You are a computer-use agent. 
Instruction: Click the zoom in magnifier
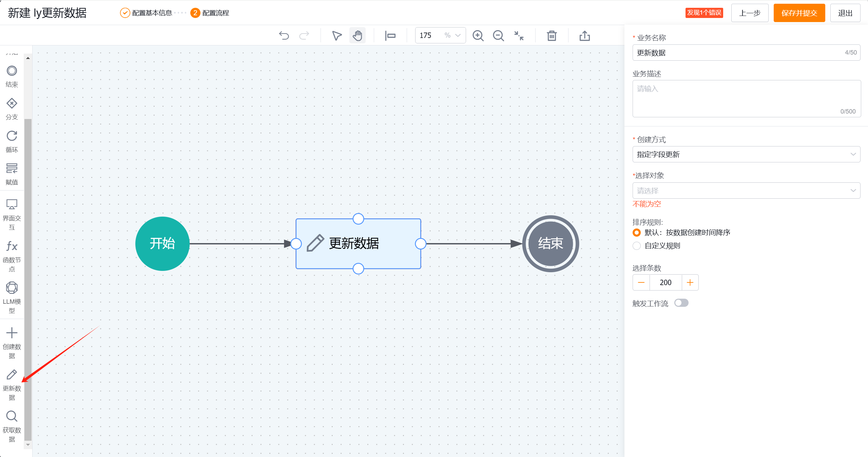coord(478,36)
